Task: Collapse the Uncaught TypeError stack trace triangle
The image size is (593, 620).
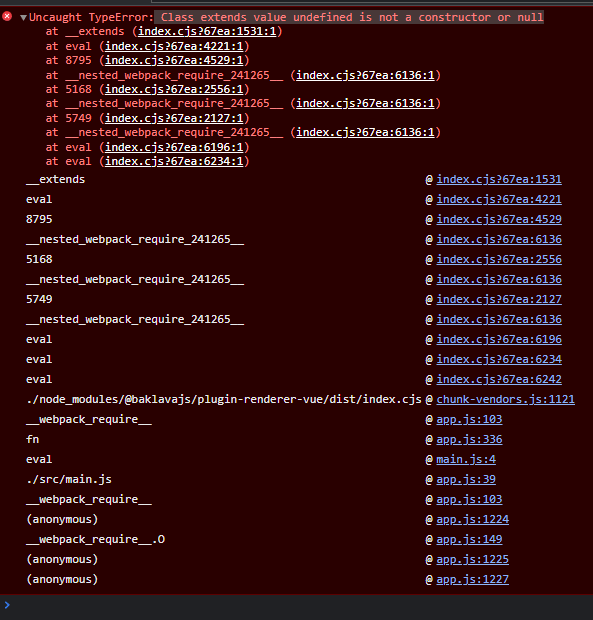Action: tap(23, 17)
